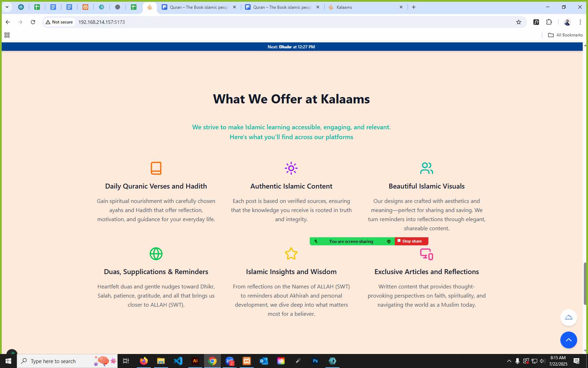Open Visual Studio Code from the taskbar
The width and height of the screenshot is (588, 368).
pos(178,361)
